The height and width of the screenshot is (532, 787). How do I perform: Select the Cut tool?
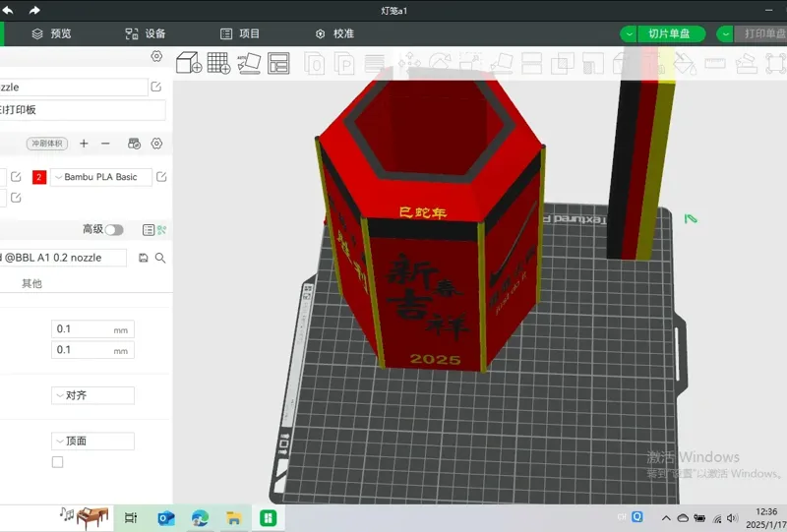point(532,63)
